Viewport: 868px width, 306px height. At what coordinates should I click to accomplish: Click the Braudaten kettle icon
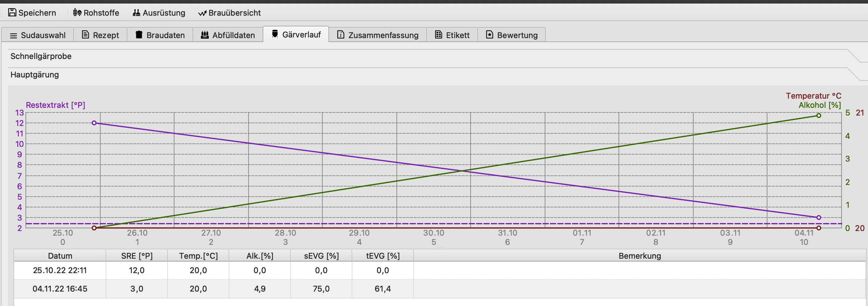tap(139, 35)
